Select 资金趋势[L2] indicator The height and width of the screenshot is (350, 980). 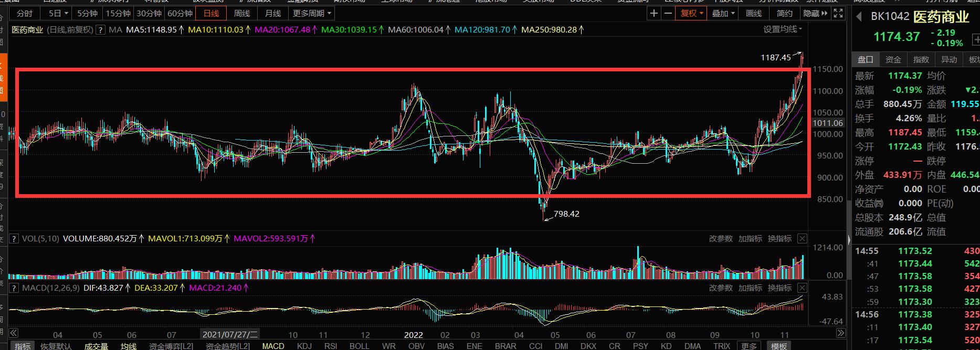[228, 346]
